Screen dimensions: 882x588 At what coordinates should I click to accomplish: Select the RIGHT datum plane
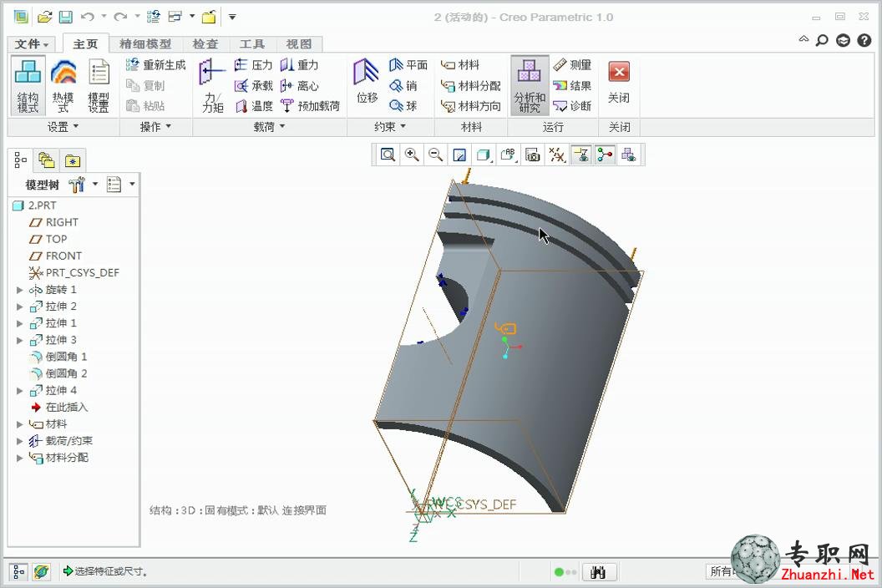coord(53,222)
